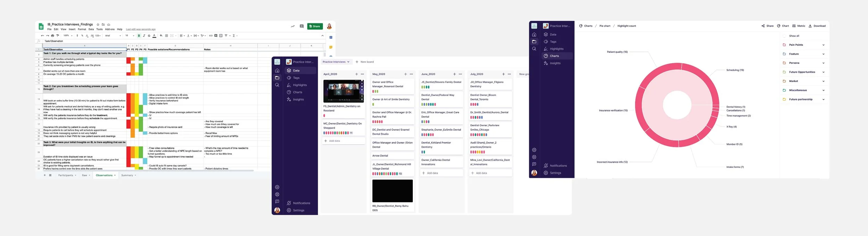The width and height of the screenshot is (868, 236).
Task: Click the insert link icon in Sheets
Action: [211, 35]
